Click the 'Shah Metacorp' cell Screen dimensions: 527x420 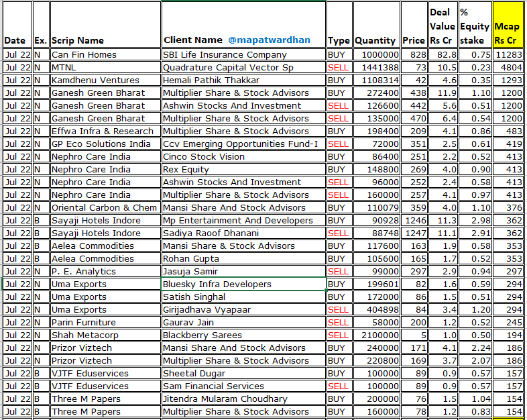click(x=105, y=335)
